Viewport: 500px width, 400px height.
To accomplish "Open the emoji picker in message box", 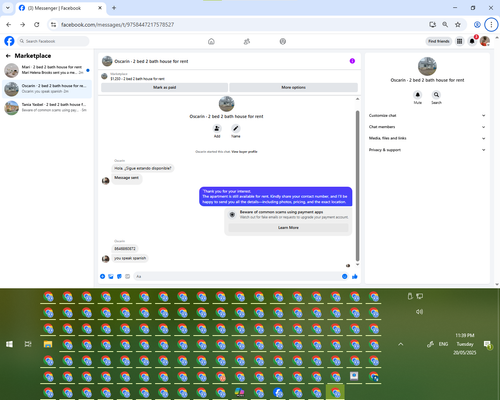I will [345, 276].
